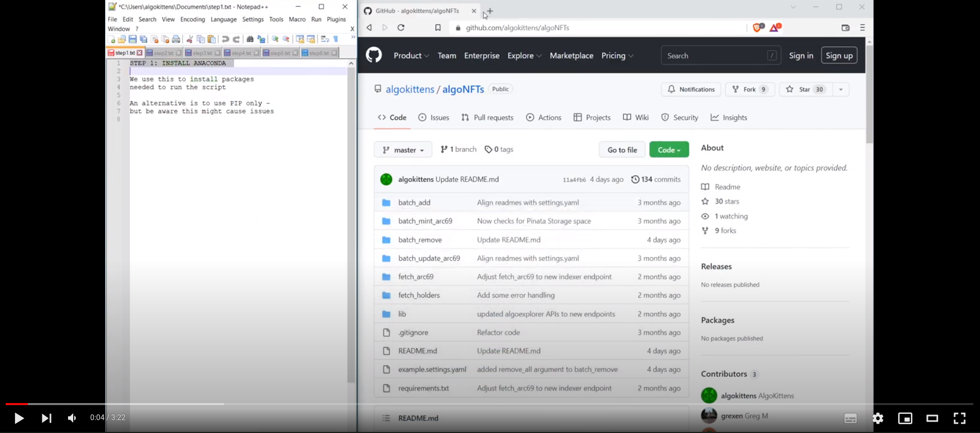Undo last edit in Notepad++

pos(225,39)
